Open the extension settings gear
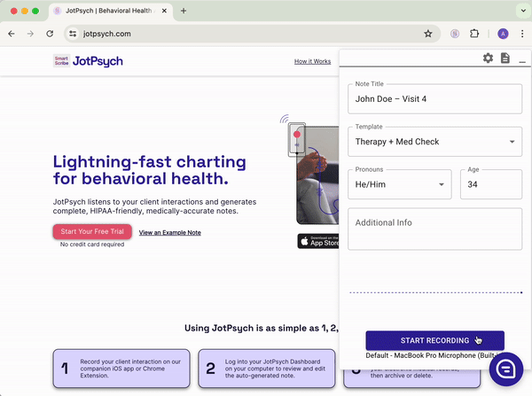The width and height of the screenshot is (532, 396). coord(488,58)
